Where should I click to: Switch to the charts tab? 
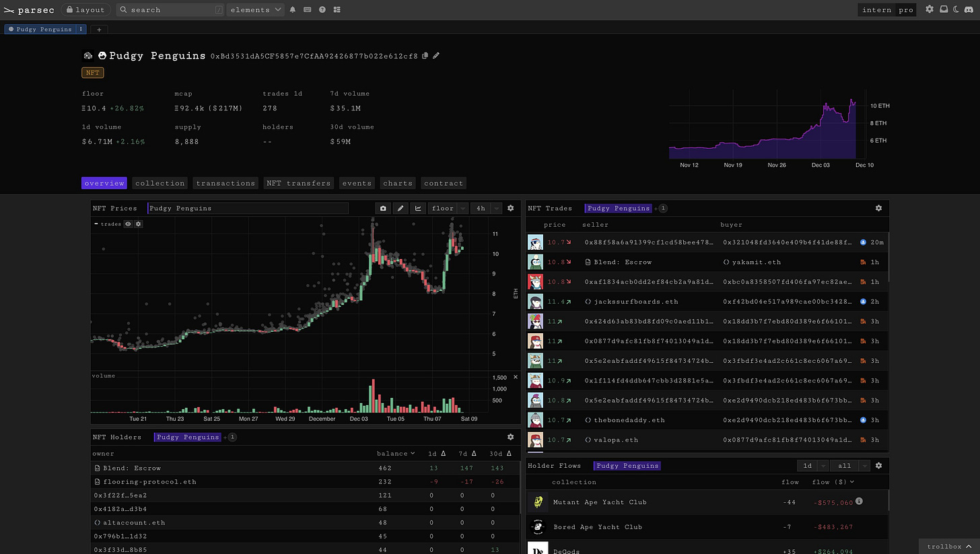coord(397,183)
